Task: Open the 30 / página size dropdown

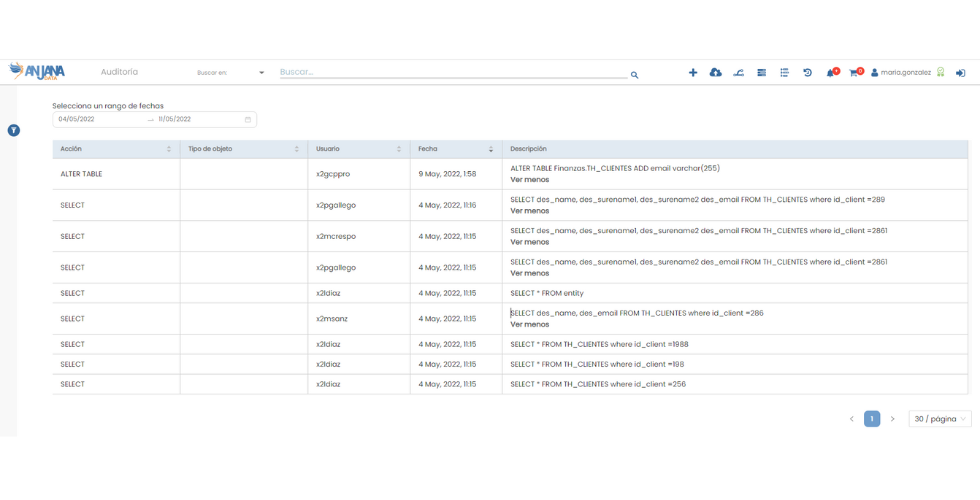Action: (x=940, y=419)
